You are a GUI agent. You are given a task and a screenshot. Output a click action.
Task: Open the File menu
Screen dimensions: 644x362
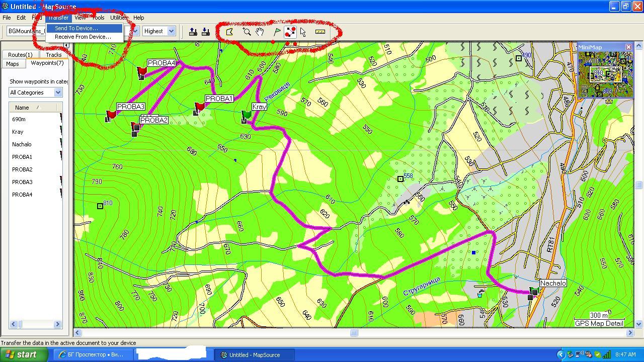point(7,18)
